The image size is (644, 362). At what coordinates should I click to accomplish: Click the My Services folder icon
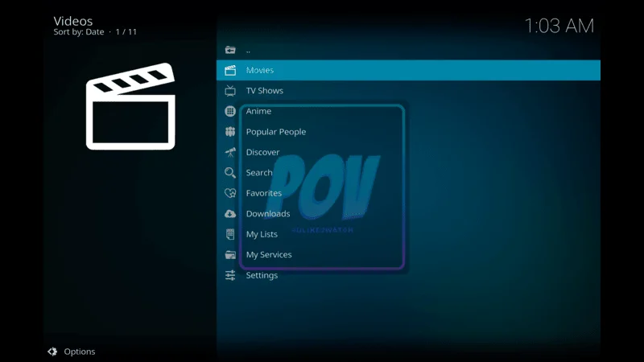230,255
